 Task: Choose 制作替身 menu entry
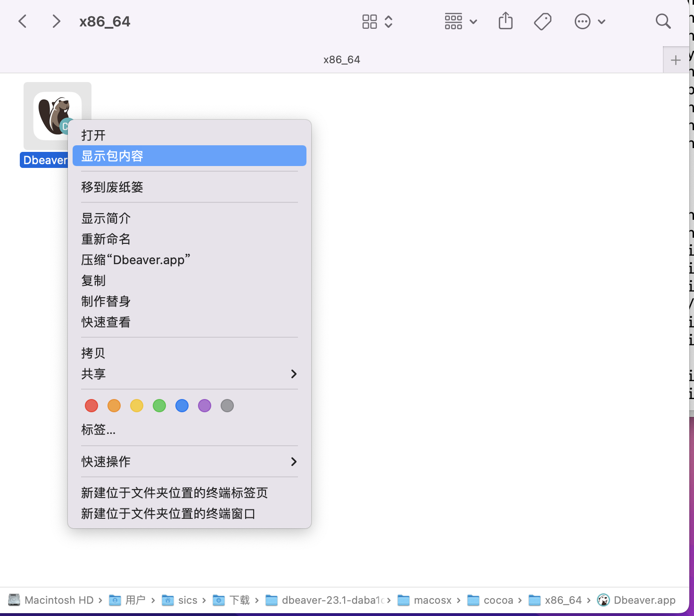[190, 301]
